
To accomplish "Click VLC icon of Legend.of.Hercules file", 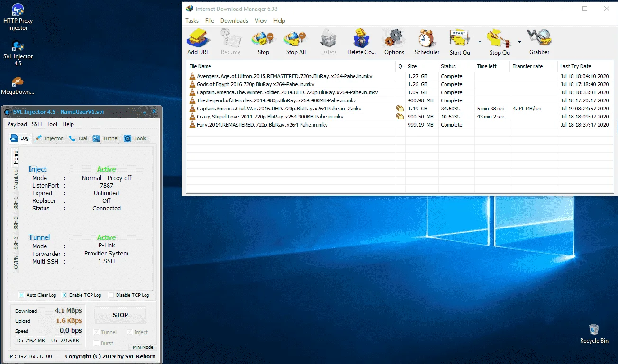I will click(x=192, y=100).
